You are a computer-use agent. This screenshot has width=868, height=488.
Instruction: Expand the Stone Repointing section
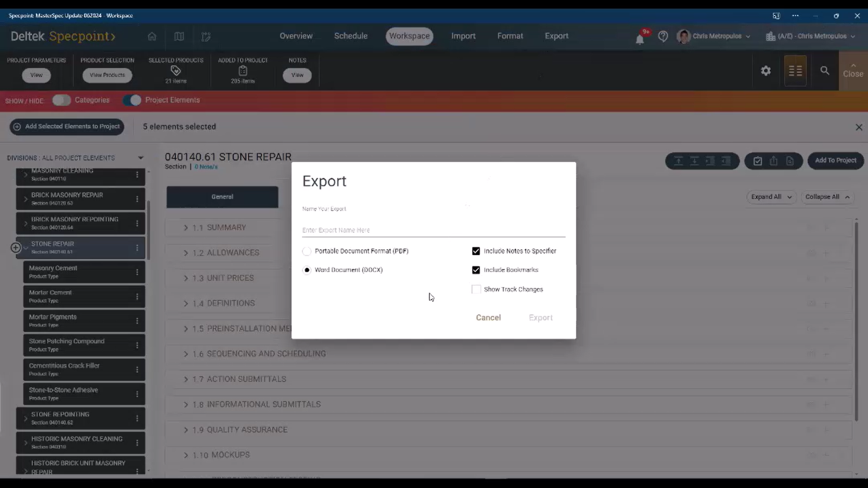26,418
